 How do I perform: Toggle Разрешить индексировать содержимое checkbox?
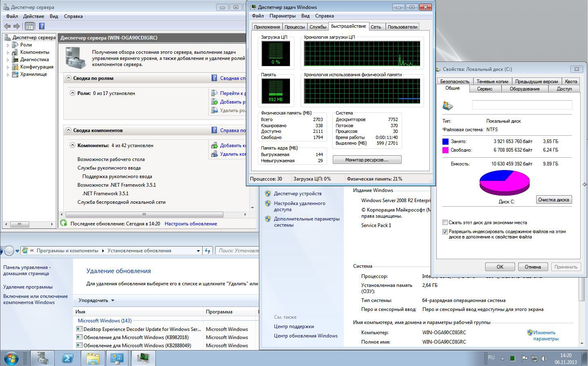click(x=445, y=232)
